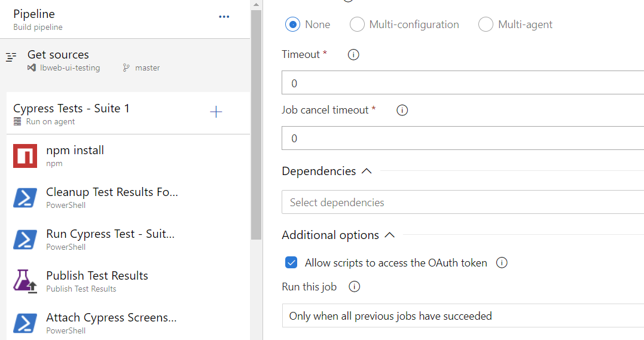Image resolution: width=644 pixels, height=340 pixels.
Task: Choose the Multi-agent radio option
Action: (486, 24)
